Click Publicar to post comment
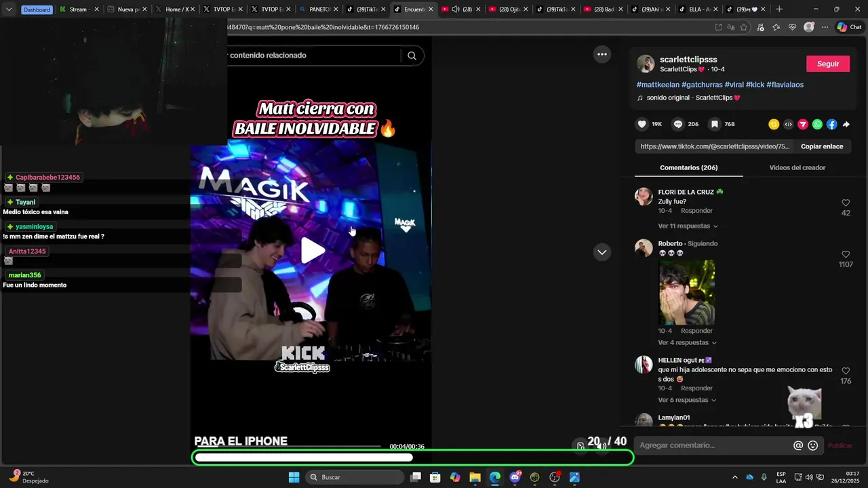The image size is (868, 488). point(840,445)
